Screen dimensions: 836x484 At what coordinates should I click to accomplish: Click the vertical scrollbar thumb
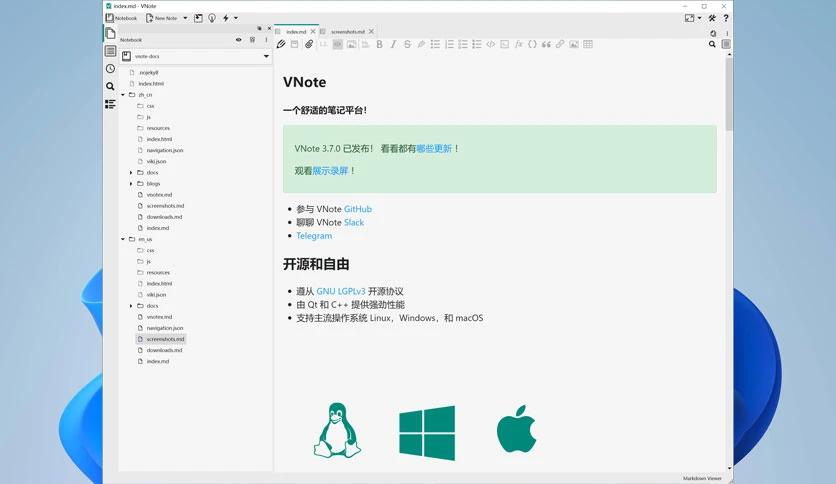pyautogui.click(x=729, y=94)
